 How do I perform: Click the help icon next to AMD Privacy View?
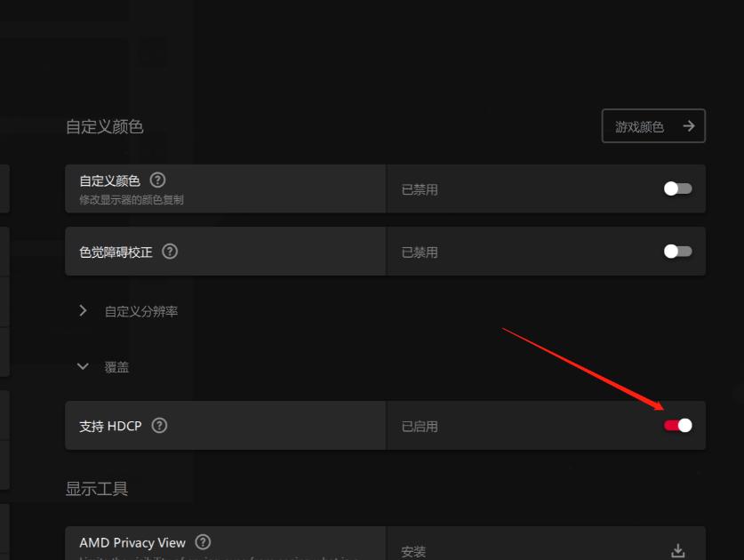(201, 542)
